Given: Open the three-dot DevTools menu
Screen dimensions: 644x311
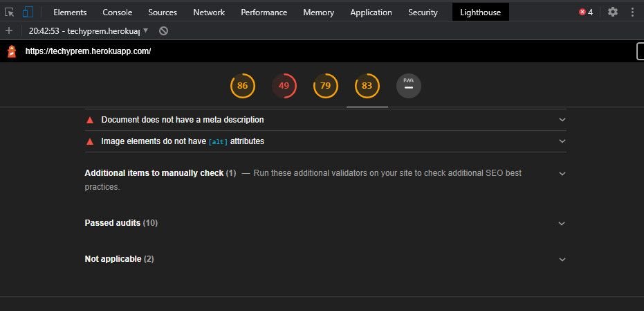Looking at the screenshot, I should point(632,12).
